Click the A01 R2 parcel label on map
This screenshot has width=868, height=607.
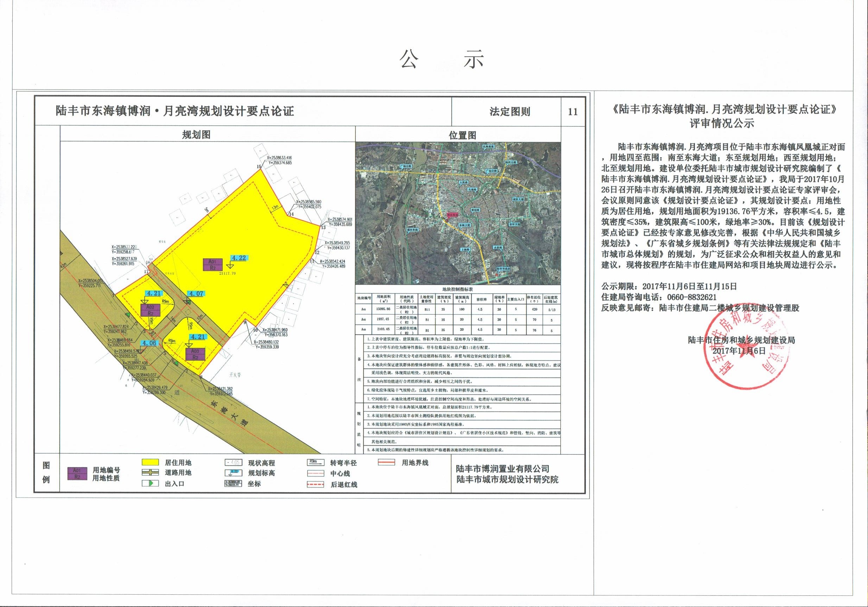click(213, 264)
